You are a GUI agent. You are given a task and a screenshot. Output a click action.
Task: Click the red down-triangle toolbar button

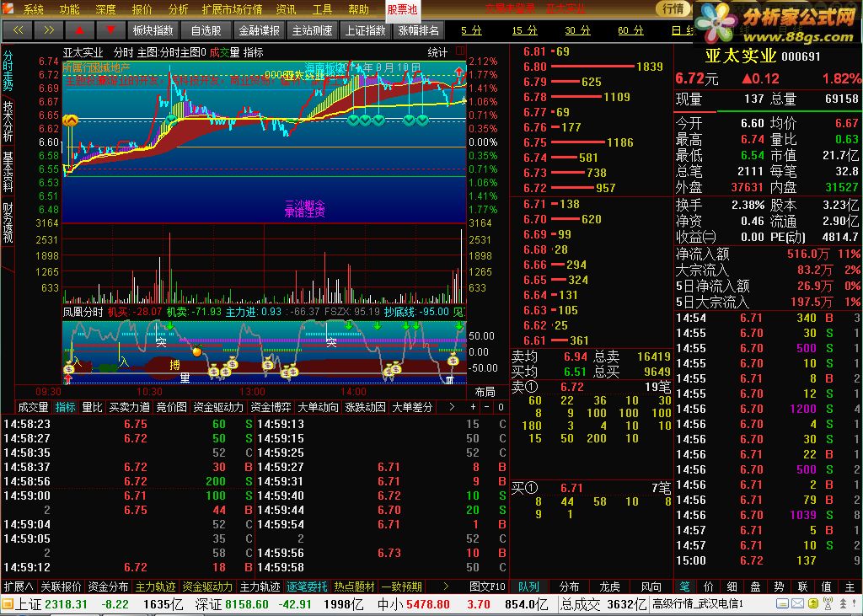point(110,30)
